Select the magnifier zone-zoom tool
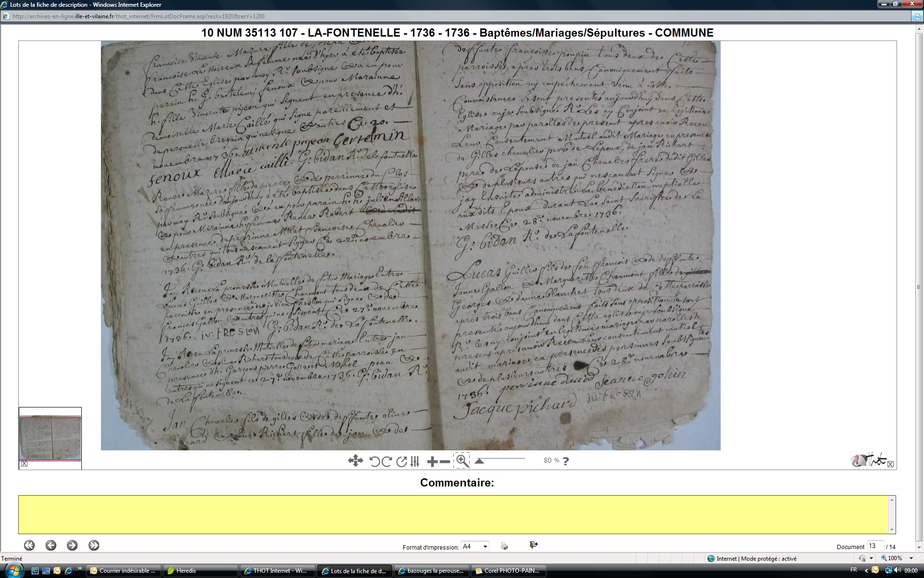The height and width of the screenshot is (578, 924). pyautogui.click(x=462, y=460)
